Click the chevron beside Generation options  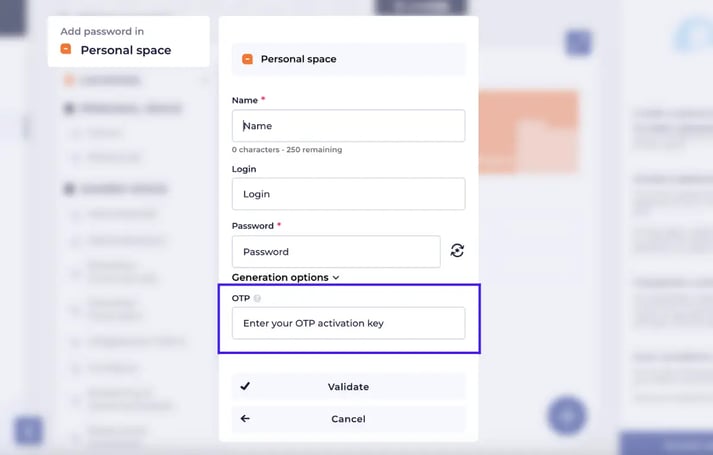pyautogui.click(x=336, y=278)
